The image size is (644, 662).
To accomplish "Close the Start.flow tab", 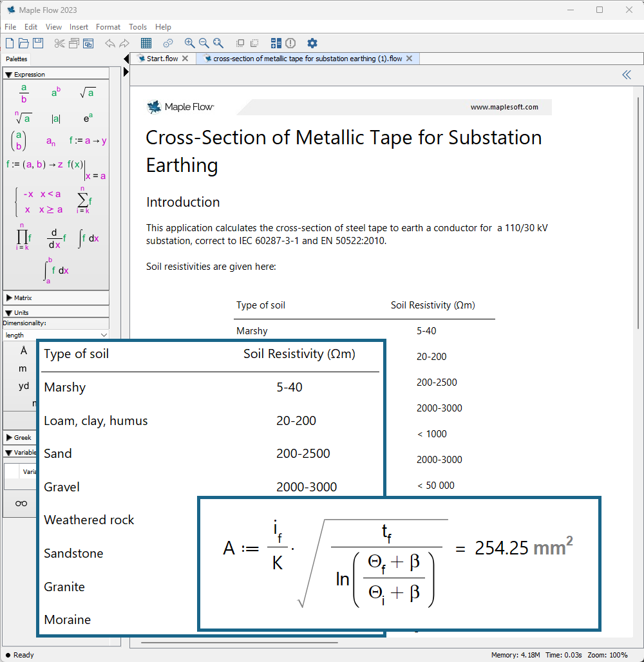I will [x=185, y=59].
